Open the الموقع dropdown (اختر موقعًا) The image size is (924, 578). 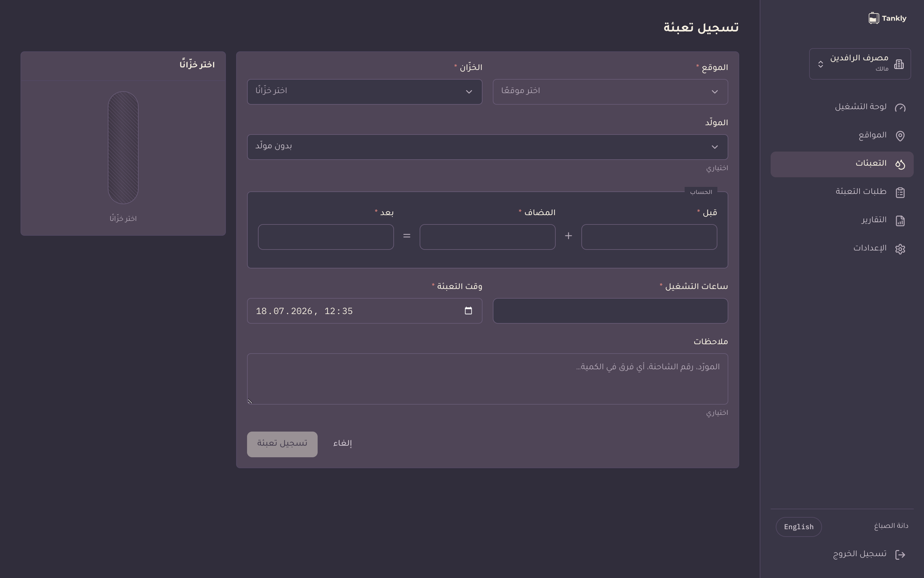coord(610,92)
